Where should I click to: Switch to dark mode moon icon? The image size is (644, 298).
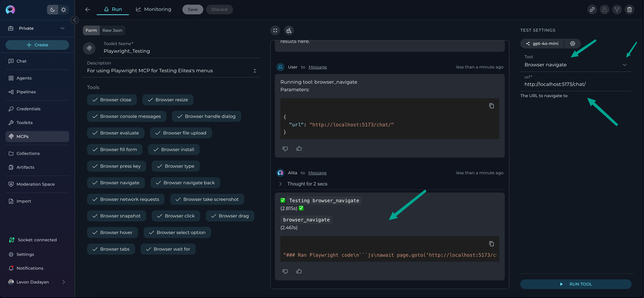click(53, 10)
